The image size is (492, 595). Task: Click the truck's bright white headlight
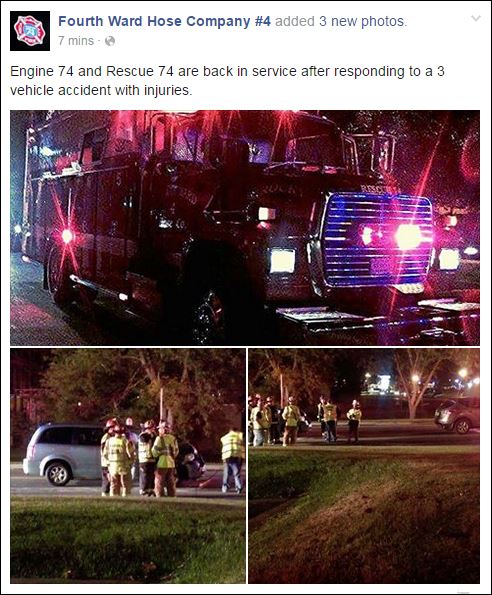coord(283,261)
